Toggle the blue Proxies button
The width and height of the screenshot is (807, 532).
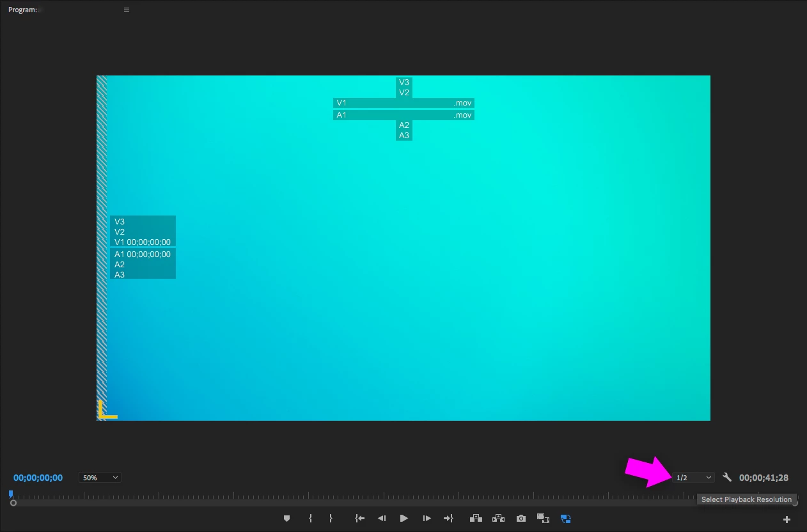coord(566,519)
